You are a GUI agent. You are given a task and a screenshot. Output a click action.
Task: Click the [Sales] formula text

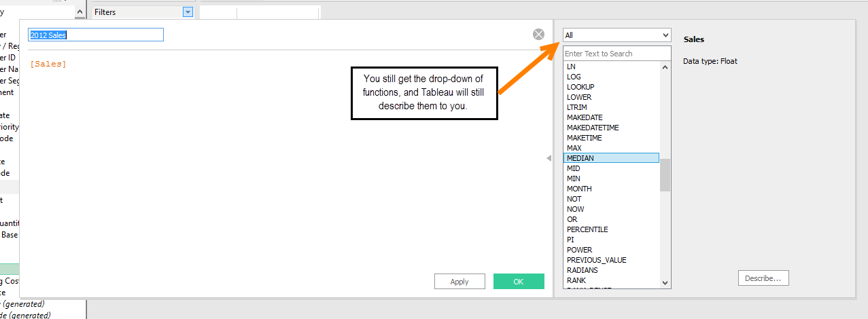pos(48,64)
